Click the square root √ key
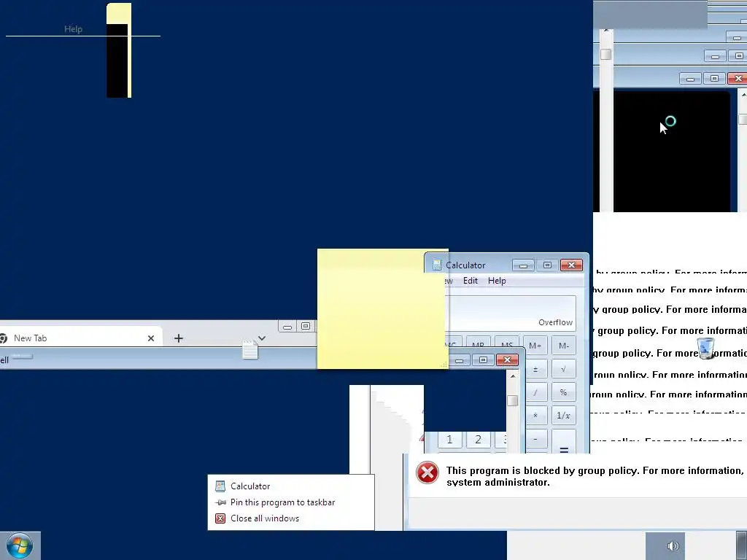This screenshot has height=560, width=747. (564, 369)
